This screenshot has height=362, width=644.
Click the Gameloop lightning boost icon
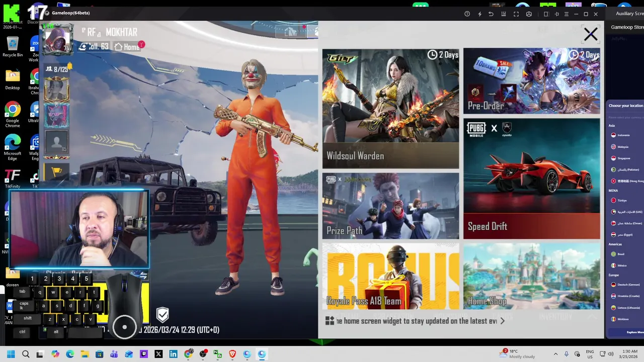click(x=479, y=14)
